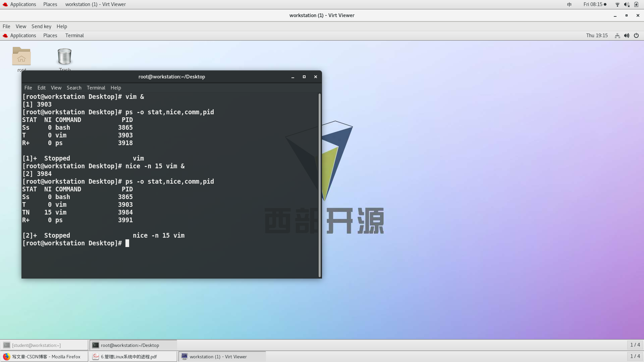Click the guest clock Thu 19:15
Screen dimensions: 644x362
click(x=597, y=36)
